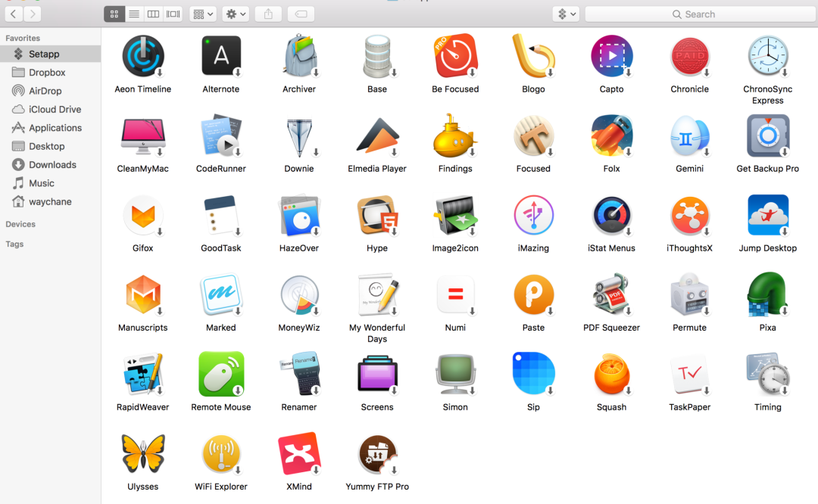
Task: Click the Jump Desktop icon
Action: (768, 215)
